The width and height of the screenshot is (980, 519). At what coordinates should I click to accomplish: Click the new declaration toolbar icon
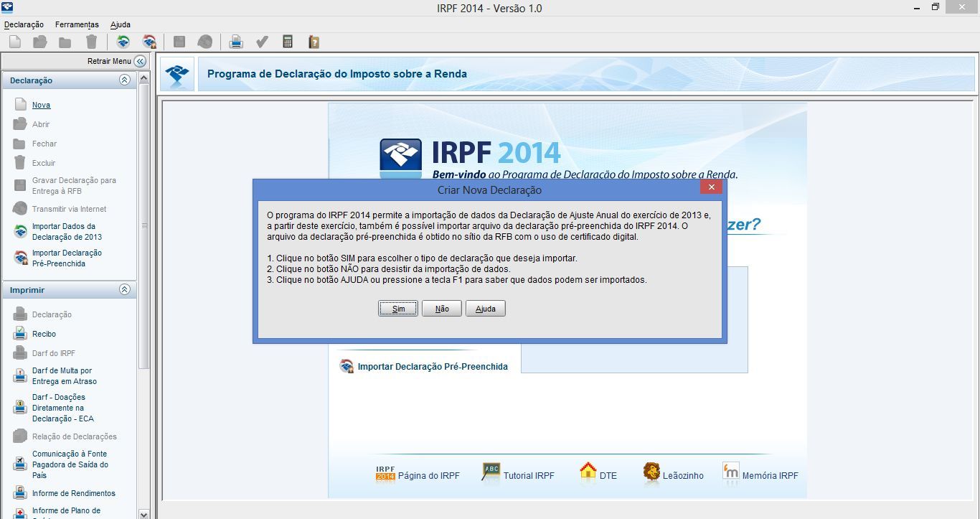(15, 42)
